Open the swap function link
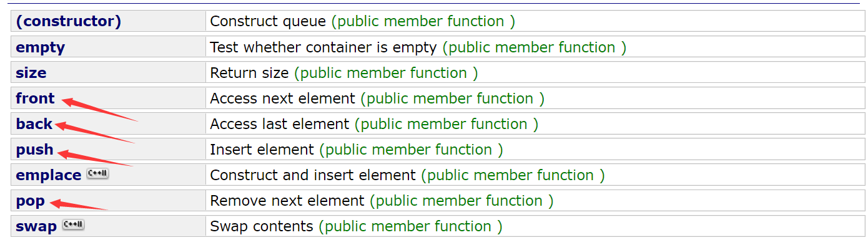The height and width of the screenshot is (240, 868). pos(36,226)
